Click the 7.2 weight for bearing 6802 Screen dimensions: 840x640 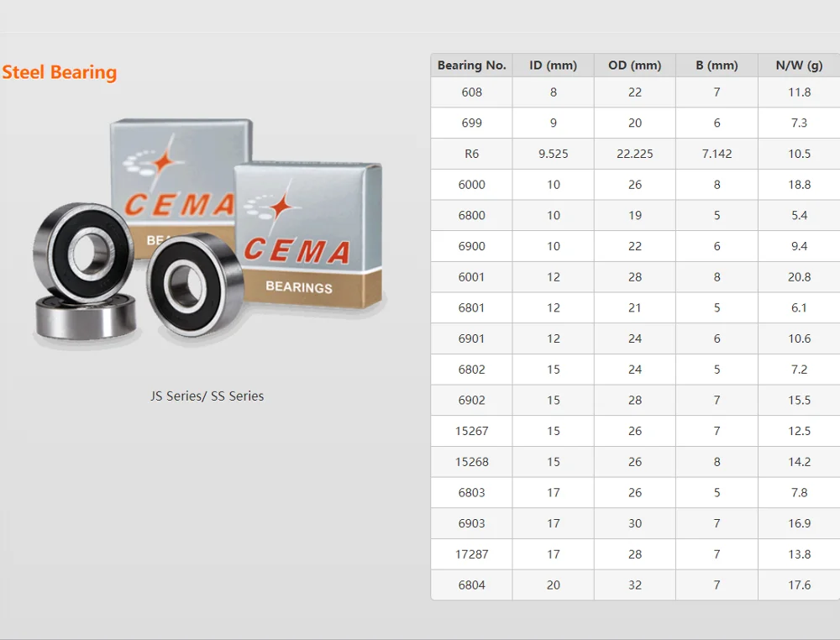[799, 370]
